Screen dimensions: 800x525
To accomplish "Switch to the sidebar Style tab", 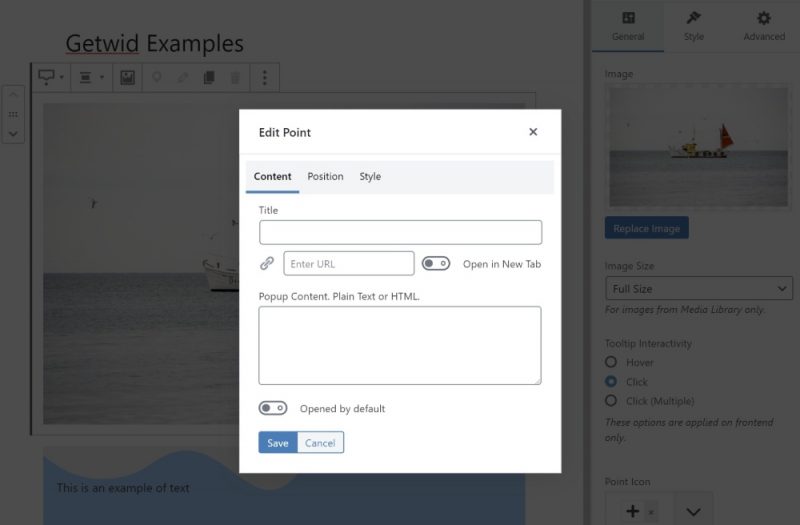I will click(x=694, y=26).
